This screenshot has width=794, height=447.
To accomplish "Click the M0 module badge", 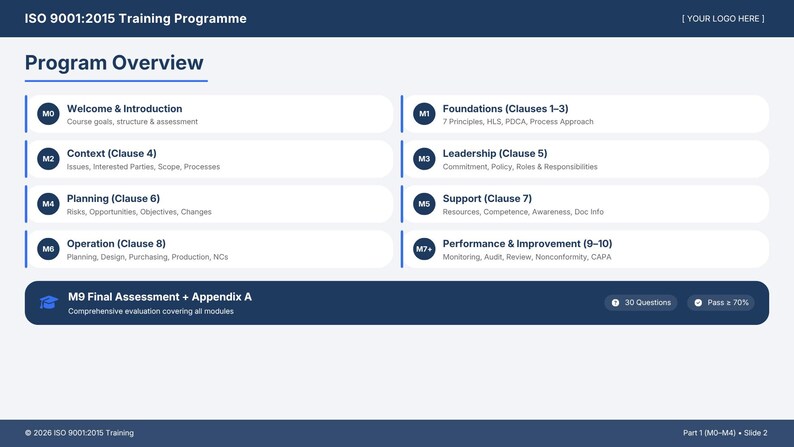I will [48, 114].
